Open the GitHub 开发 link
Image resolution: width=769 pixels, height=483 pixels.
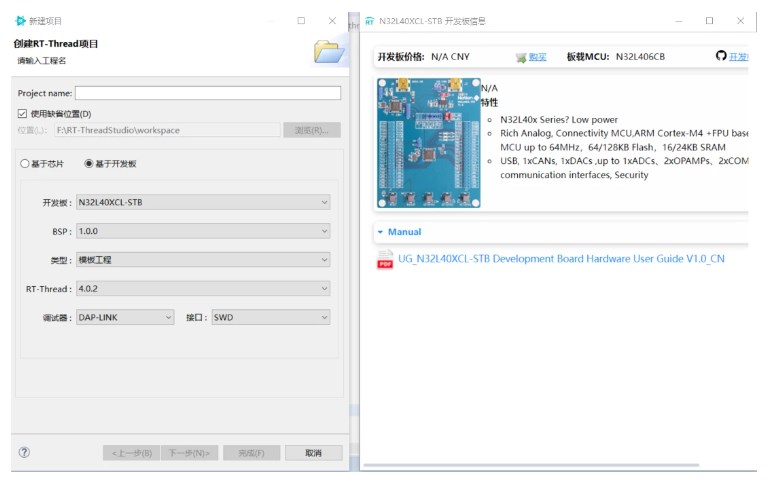738,57
